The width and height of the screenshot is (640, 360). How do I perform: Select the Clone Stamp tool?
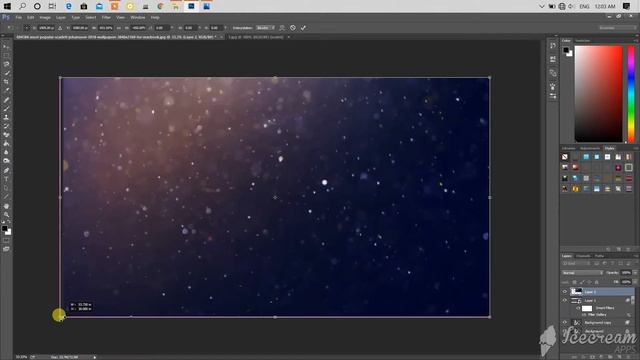[6, 117]
